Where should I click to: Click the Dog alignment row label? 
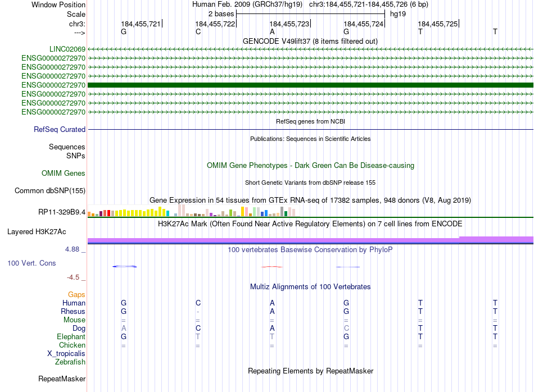(x=79, y=329)
